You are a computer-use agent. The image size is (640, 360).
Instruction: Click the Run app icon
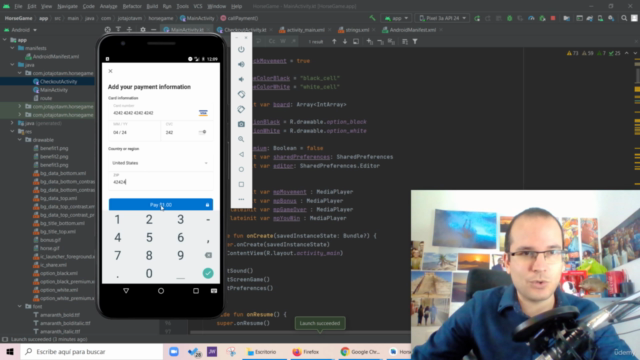pos(477,18)
